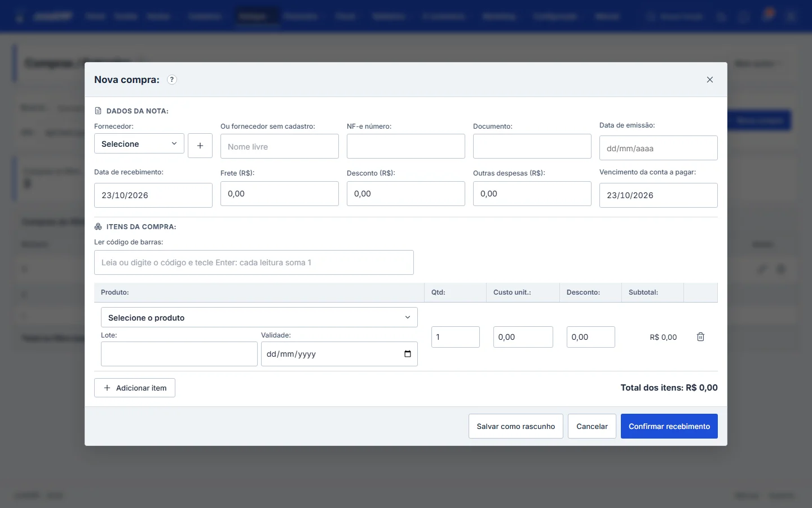Delete the item row with the trash icon
This screenshot has width=812, height=508.
pos(700,337)
